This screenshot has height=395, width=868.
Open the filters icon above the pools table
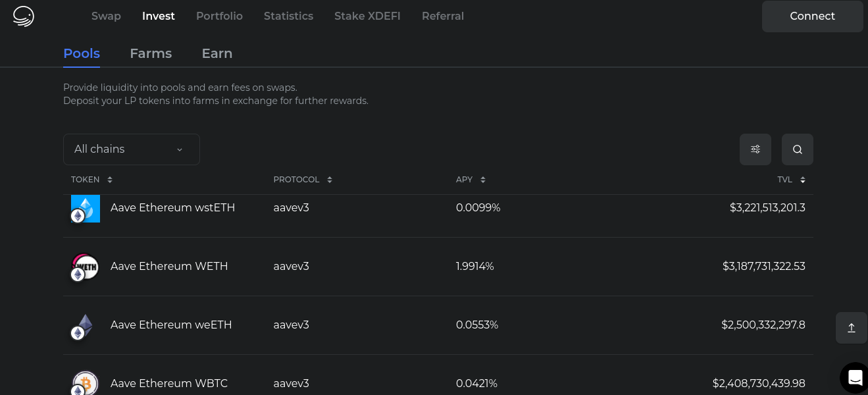pos(755,149)
